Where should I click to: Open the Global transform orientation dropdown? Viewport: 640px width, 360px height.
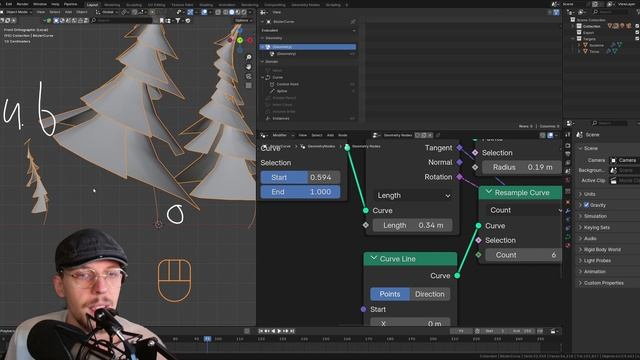click(x=108, y=12)
